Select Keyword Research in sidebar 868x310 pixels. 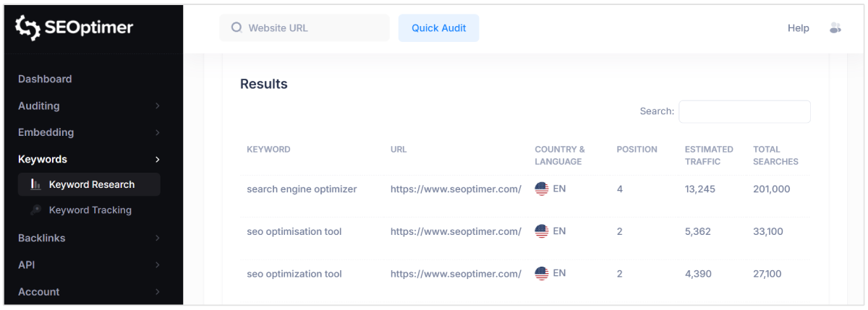(x=91, y=184)
